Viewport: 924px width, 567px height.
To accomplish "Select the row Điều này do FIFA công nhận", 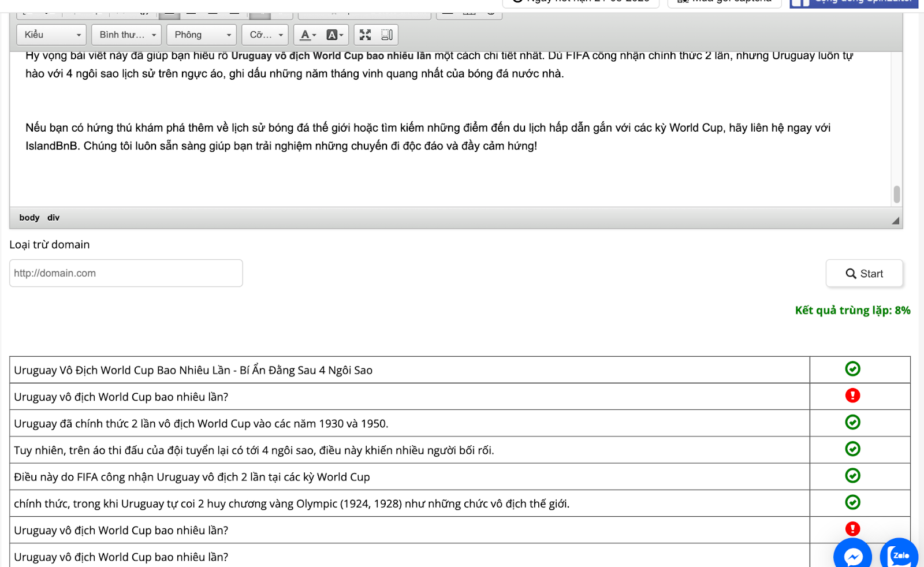I will click(x=409, y=477).
